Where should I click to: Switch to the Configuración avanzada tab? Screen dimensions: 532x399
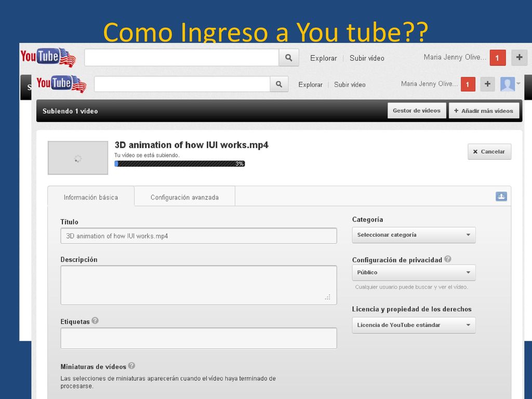tap(184, 197)
